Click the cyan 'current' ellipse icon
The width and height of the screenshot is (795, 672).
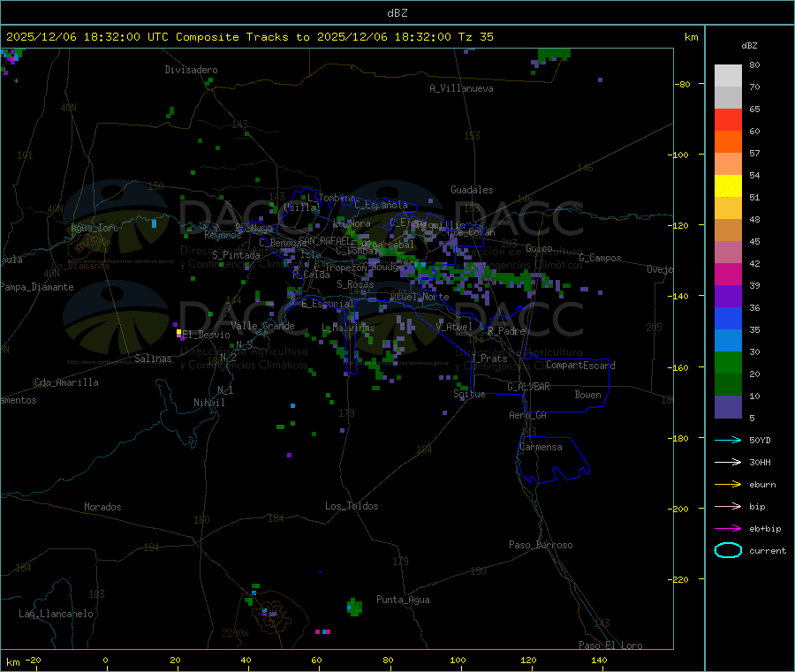(728, 550)
